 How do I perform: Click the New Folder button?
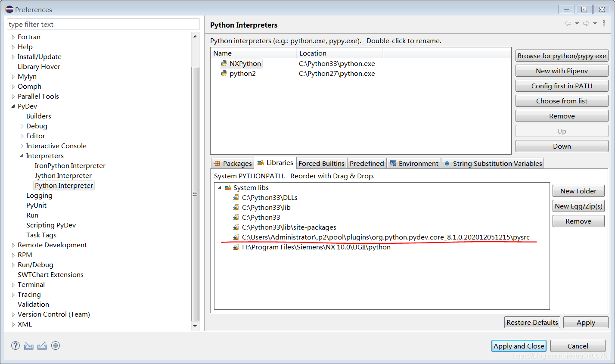click(578, 191)
